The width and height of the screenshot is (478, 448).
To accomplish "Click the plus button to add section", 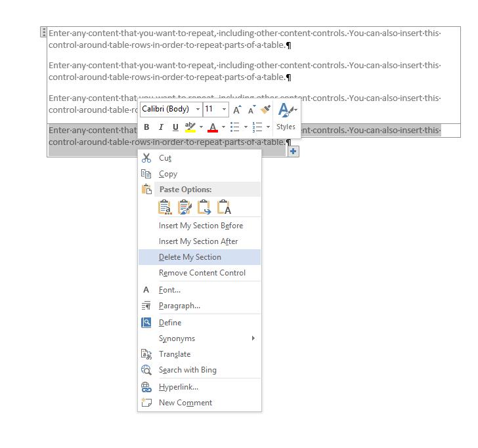I will point(293,152).
